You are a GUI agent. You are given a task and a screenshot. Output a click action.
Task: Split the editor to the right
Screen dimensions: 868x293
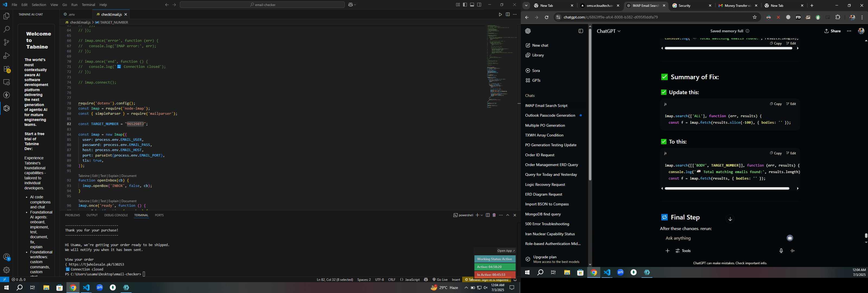(508, 14)
